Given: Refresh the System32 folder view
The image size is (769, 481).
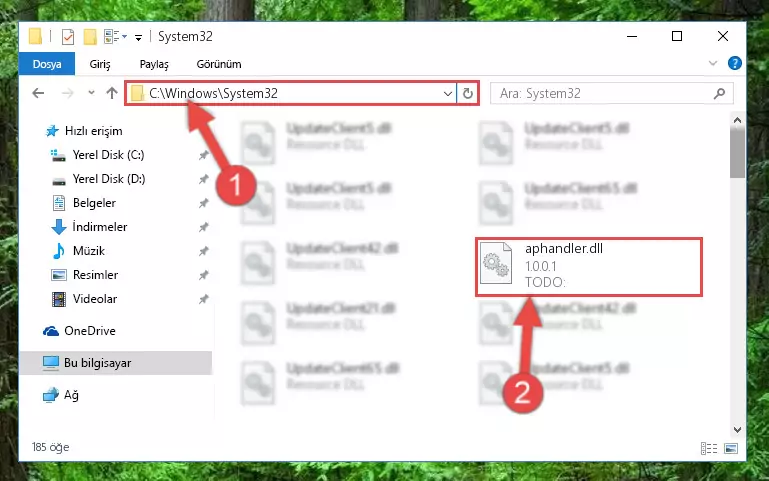Looking at the screenshot, I should [x=468, y=93].
